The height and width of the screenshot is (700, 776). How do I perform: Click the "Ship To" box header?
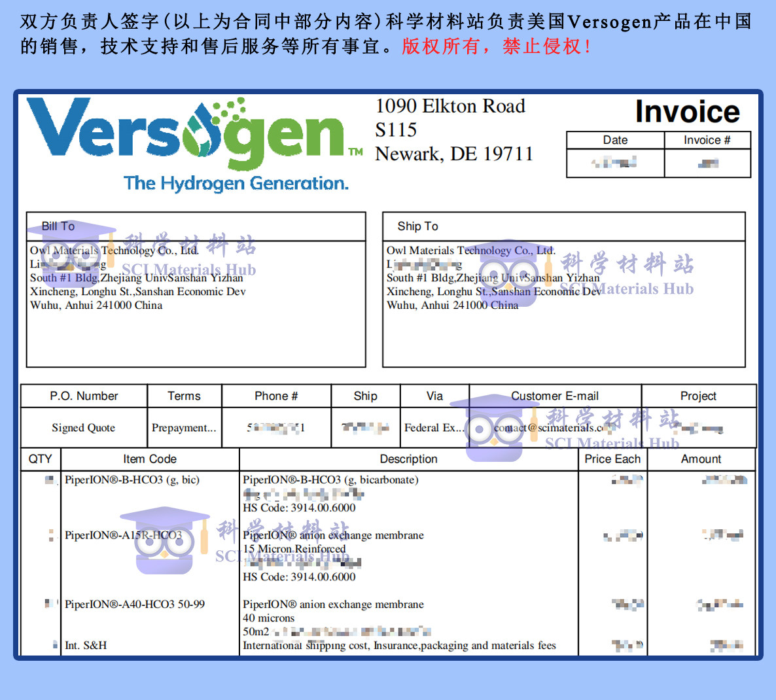pos(564,226)
